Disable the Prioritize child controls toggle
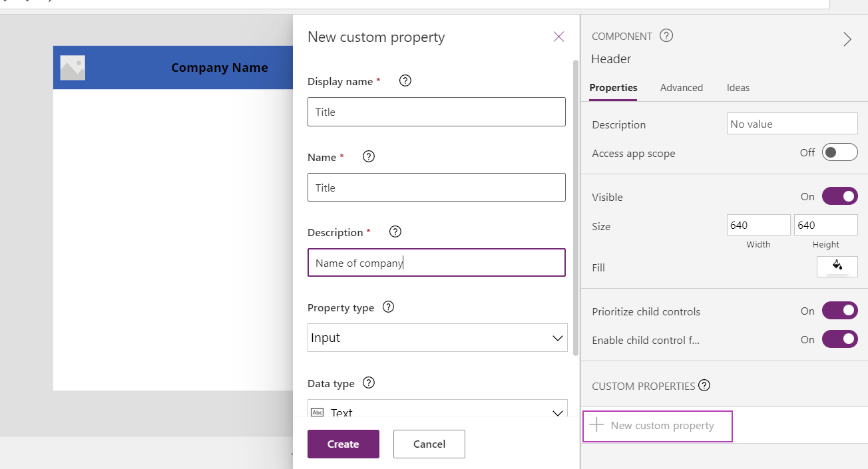Viewport: 868px width, 469px height. 839,310
